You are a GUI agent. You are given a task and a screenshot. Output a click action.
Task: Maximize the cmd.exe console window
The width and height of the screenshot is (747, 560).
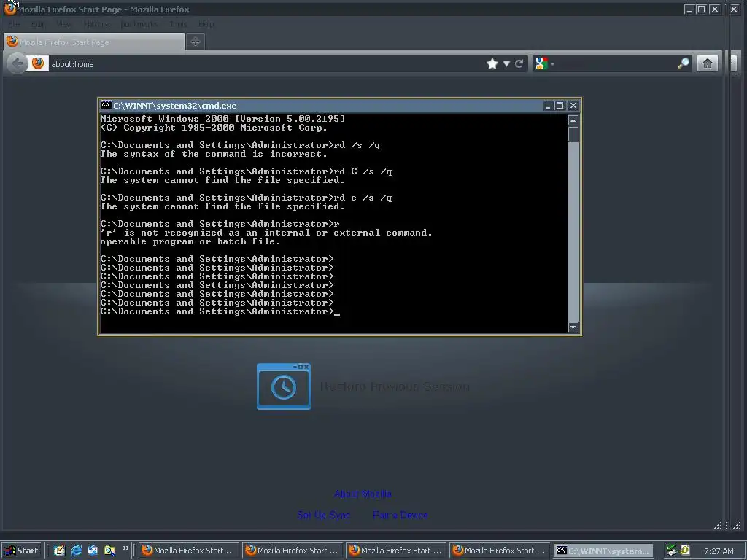coord(560,106)
